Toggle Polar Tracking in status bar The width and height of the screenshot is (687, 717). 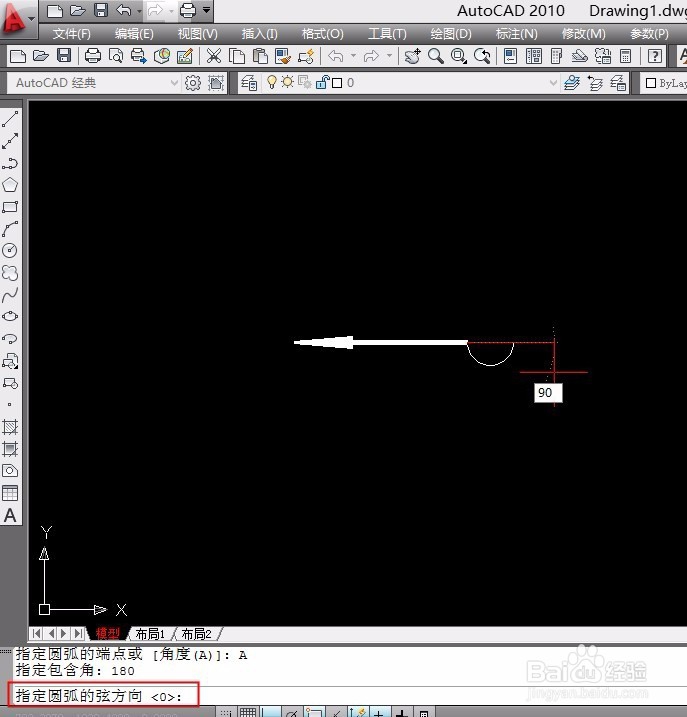click(292, 712)
